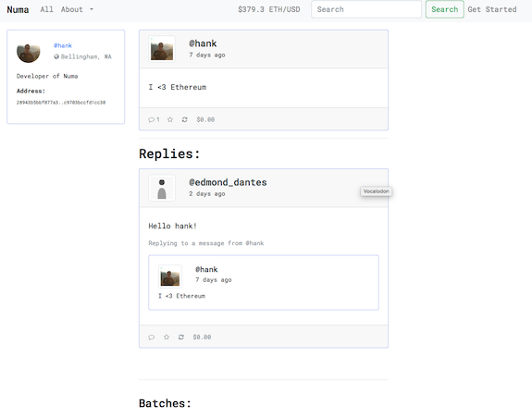Expand the About dropdown caret
Image resolution: width=532 pixels, height=417 pixels.
pos(92,9)
